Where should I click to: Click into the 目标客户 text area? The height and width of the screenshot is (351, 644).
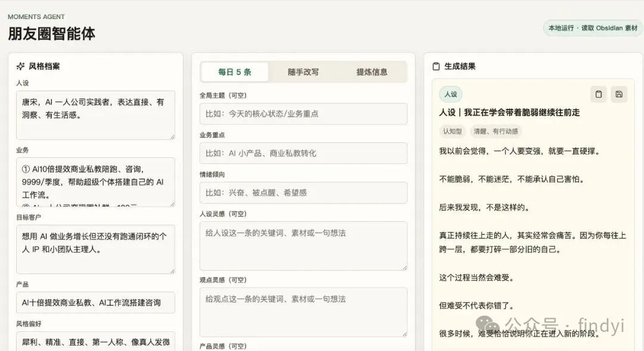coord(95,249)
